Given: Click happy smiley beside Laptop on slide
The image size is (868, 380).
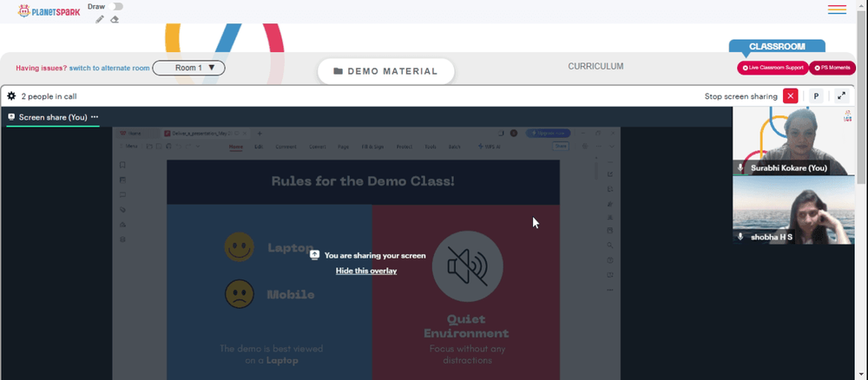Looking at the screenshot, I should pyautogui.click(x=240, y=246).
